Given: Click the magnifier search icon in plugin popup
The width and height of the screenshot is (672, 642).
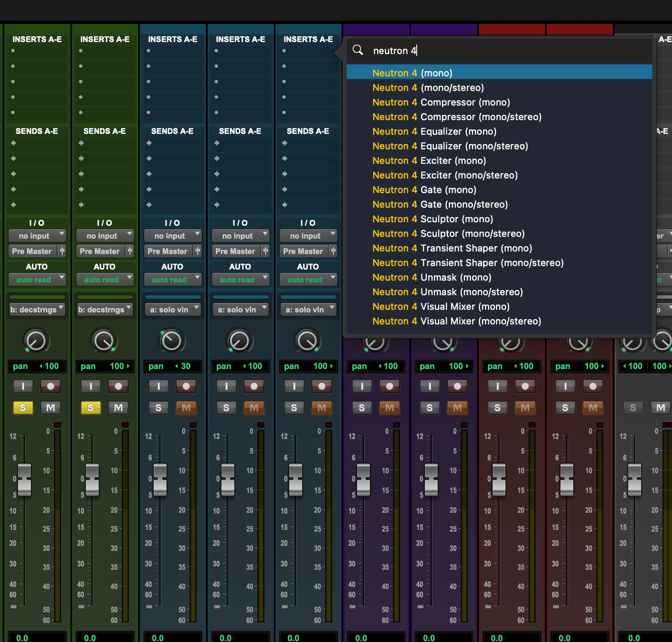Looking at the screenshot, I should (358, 50).
